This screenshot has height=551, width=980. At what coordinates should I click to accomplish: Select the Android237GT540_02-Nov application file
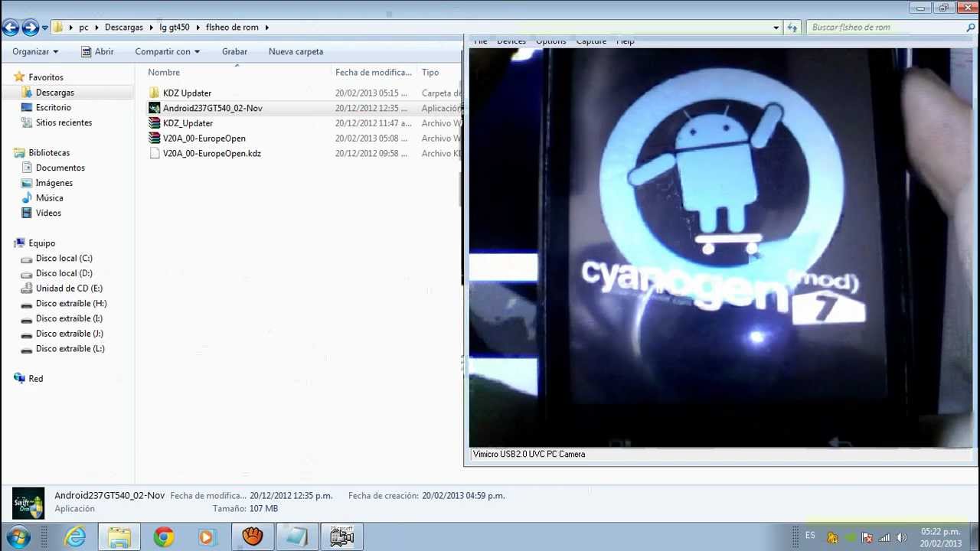click(212, 108)
